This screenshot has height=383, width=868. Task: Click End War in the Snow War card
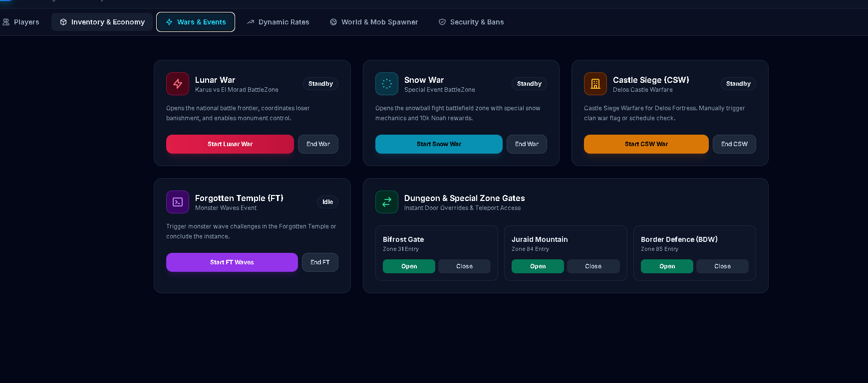(527, 144)
